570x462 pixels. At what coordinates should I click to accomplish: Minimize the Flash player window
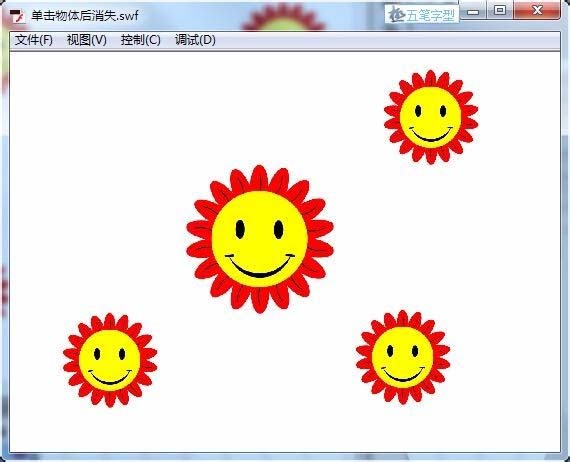tap(473, 11)
